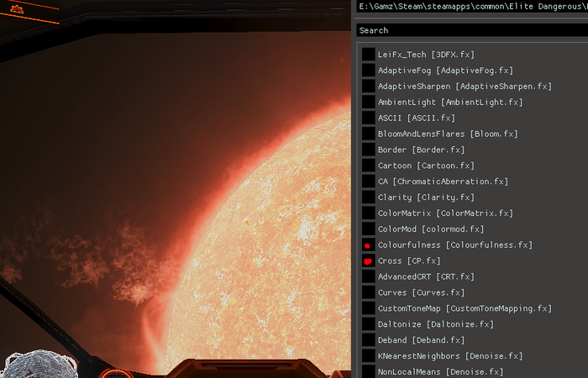Enable the BloomAndLensFlares checkbox
This screenshot has height=378, width=588.
tap(368, 134)
